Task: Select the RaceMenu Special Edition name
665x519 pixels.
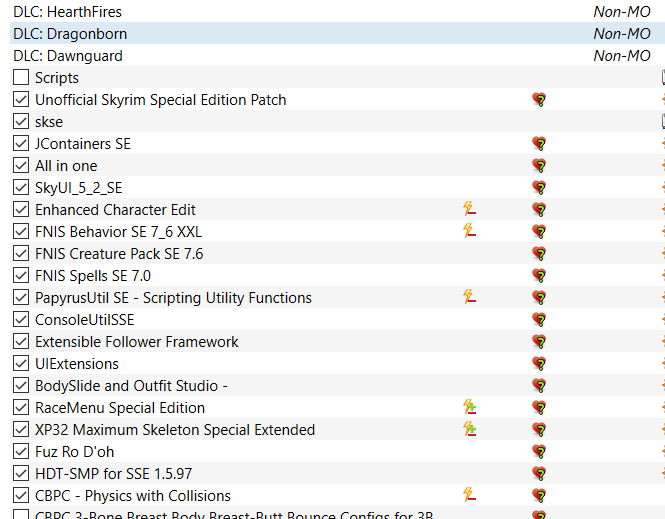Action: coord(120,408)
